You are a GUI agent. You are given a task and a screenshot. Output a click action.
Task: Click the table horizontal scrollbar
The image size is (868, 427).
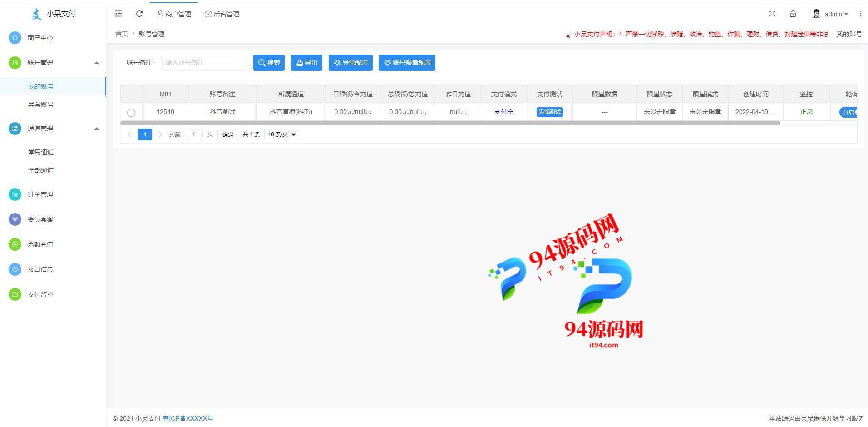pos(450,123)
